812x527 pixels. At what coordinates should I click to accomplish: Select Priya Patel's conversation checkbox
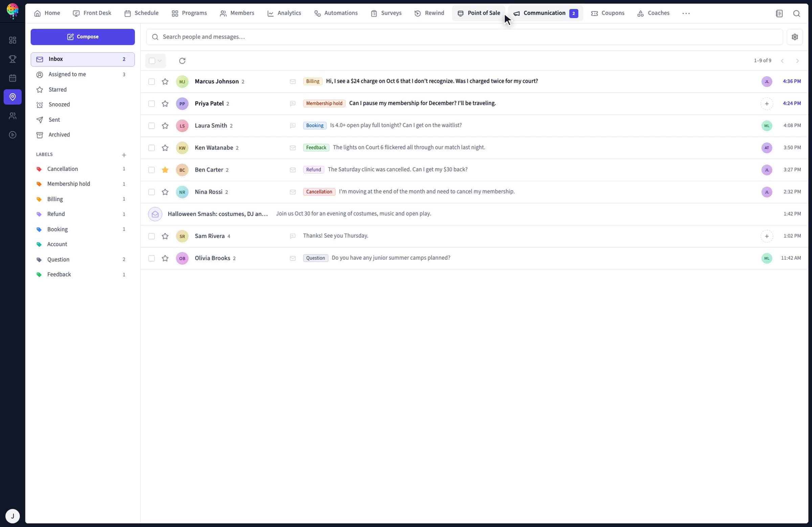coord(152,104)
